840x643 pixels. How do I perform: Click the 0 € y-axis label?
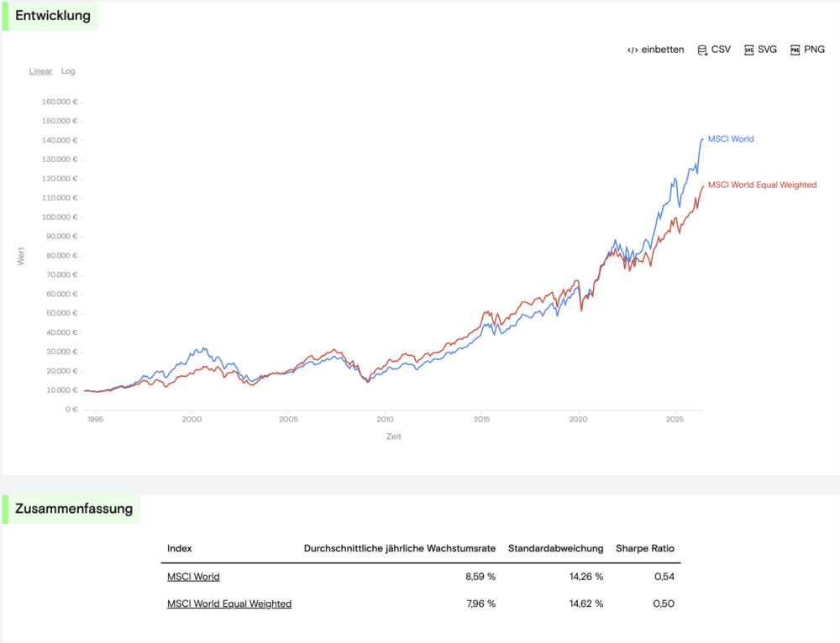(71, 409)
